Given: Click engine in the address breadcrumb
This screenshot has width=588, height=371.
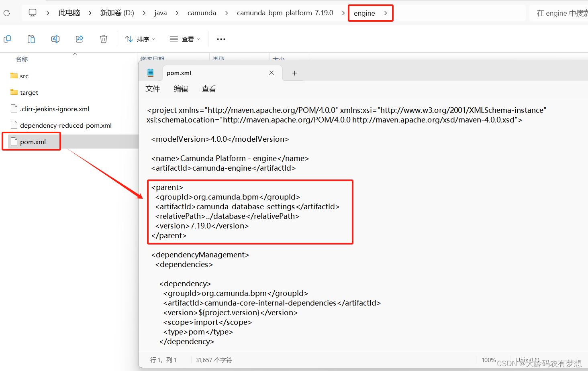Looking at the screenshot, I should (x=364, y=13).
